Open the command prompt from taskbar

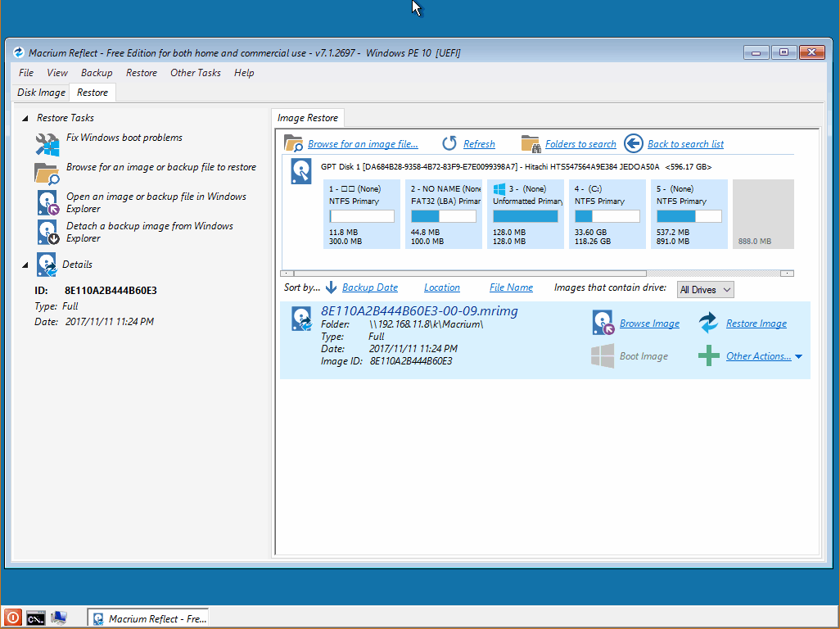point(36,618)
